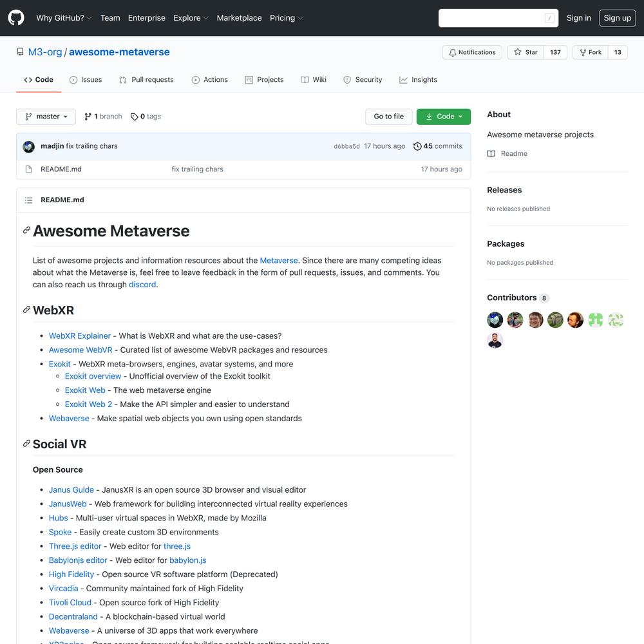Viewport: 644px width, 644px height.
Task: Click the commit history clock icon
Action: (x=417, y=146)
